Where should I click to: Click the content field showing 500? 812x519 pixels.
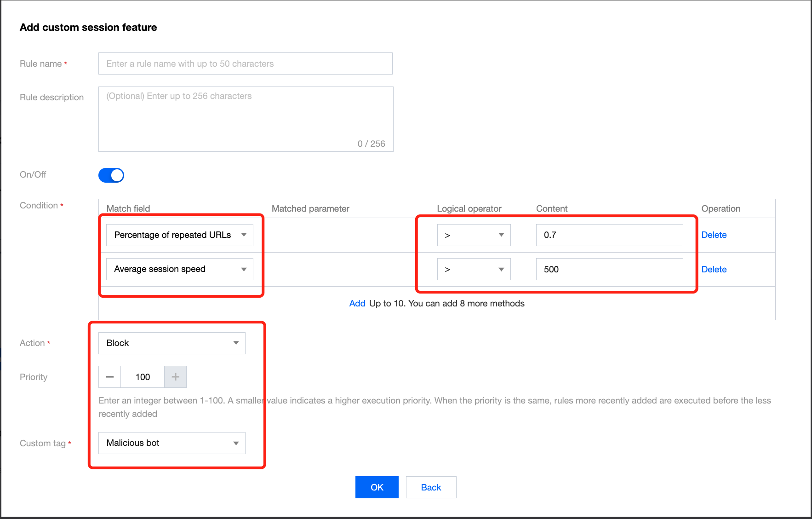pos(609,269)
